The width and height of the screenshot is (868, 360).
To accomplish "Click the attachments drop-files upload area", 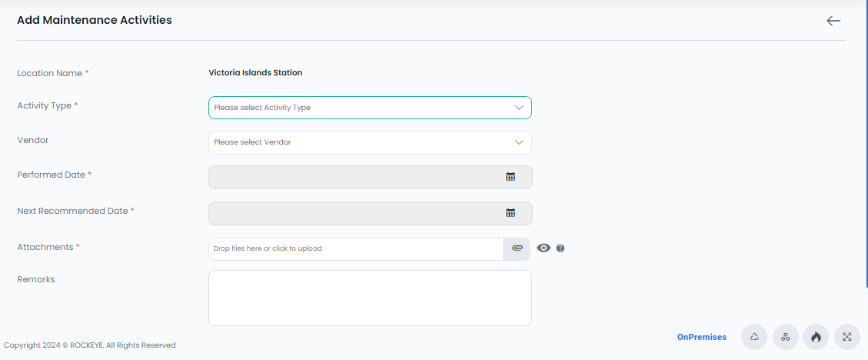I will [x=355, y=248].
